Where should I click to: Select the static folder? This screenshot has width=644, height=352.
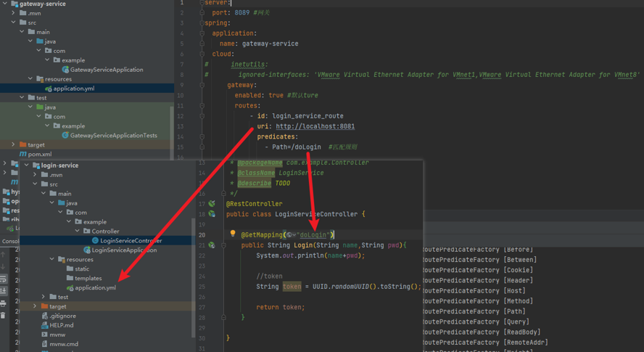coord(82,269)
